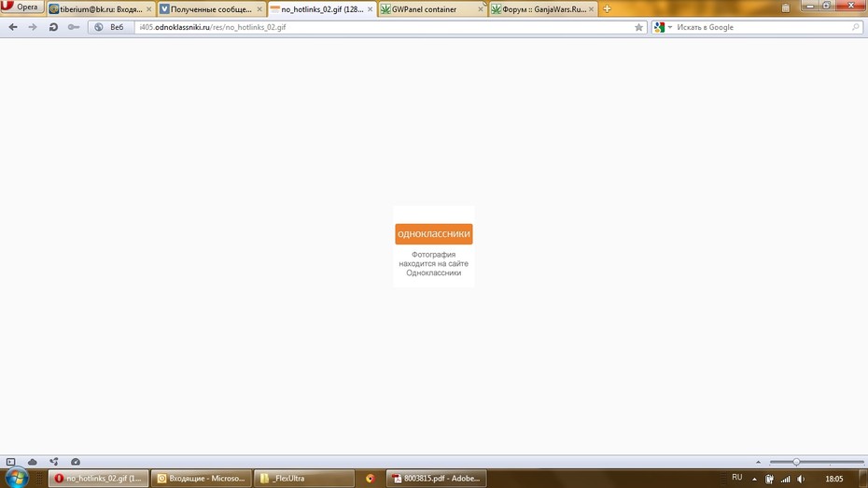Image resolution: width=868 pixels, height=488 pixels.
Task: Click the RU language indicator
Action: coord(736,478)
